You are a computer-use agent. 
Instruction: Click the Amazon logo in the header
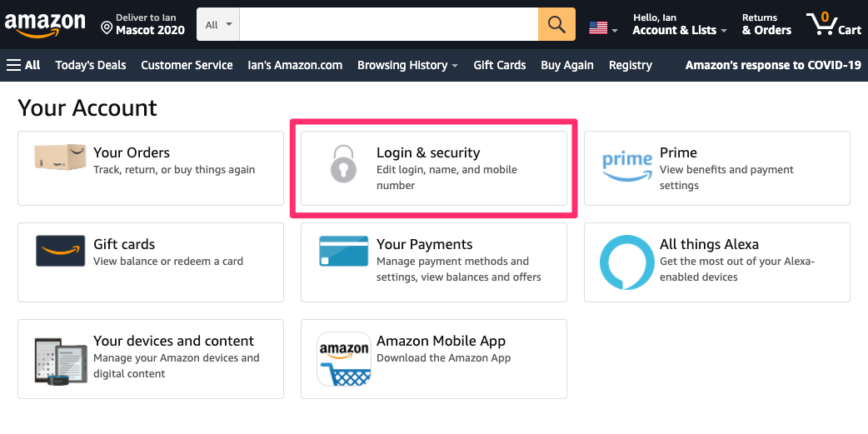pos(45,26)
